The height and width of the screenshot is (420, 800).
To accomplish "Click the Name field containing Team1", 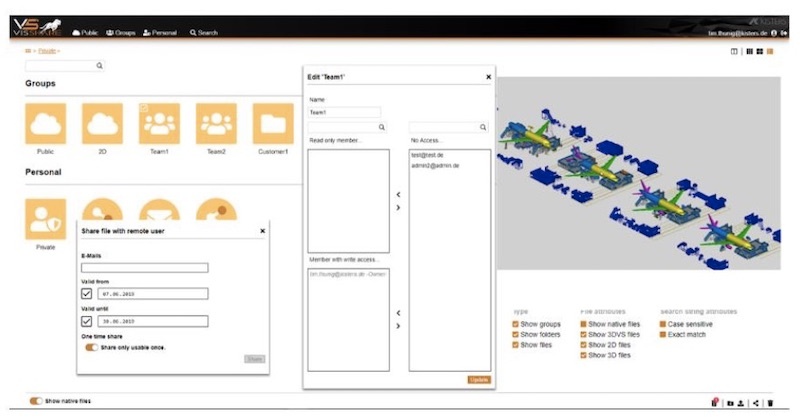I will (x=345, y=113).
